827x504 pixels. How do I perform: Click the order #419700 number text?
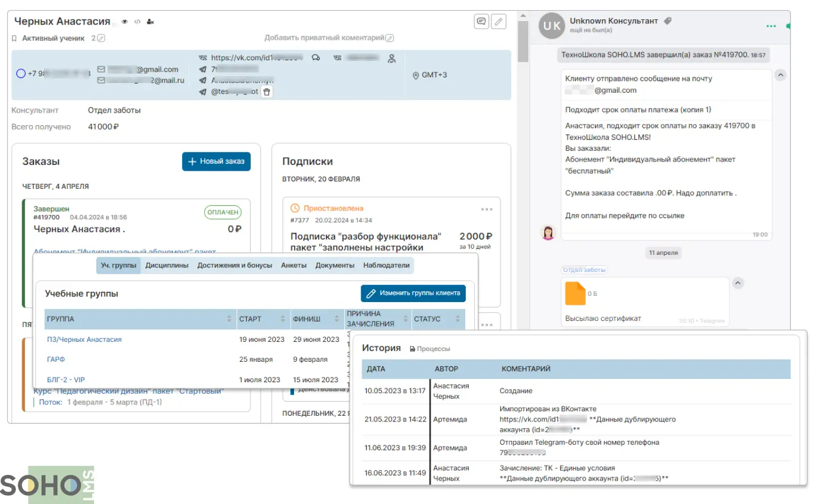(x=47, y=217)
